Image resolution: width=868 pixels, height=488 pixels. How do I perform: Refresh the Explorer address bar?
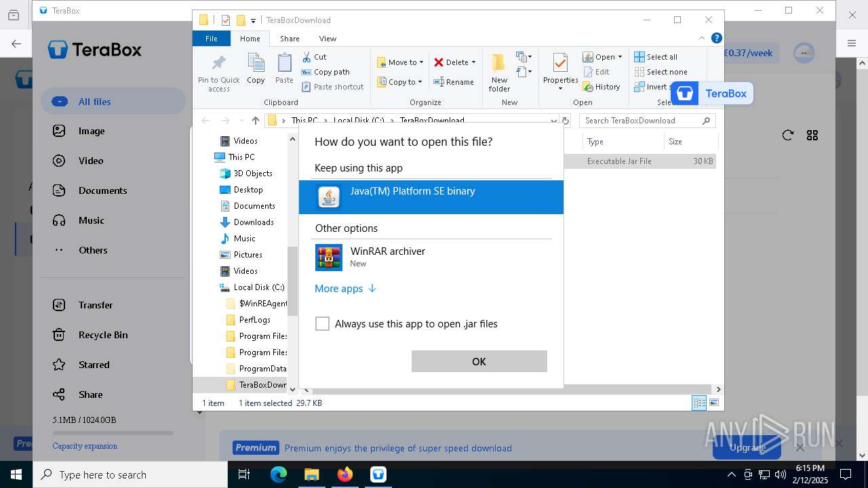point(565,121)
